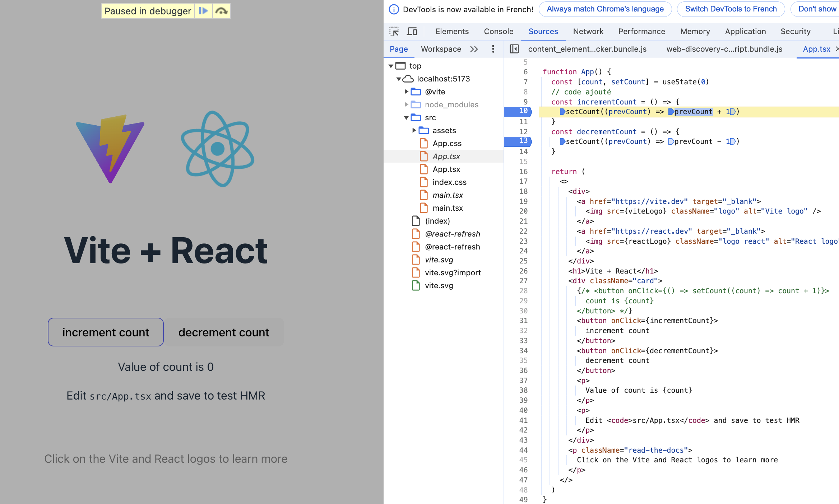Expand the @vite folder

pos(407,92)
